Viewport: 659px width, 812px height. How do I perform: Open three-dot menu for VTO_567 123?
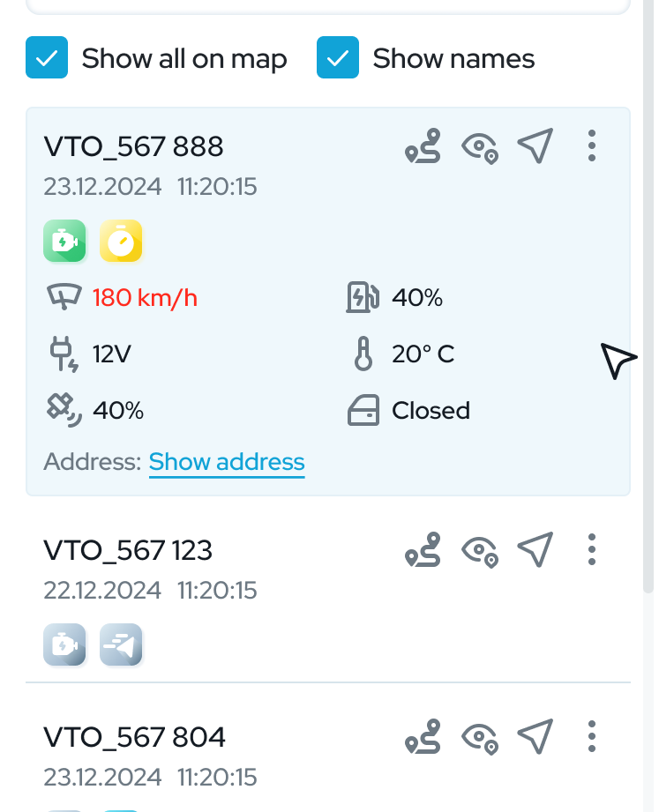pos(592,549)
